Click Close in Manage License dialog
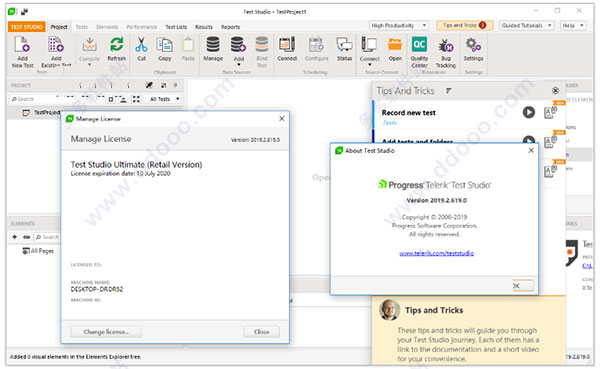Image resolution: width=600 pixels, height=369 pixels. [x=261, y=332]
